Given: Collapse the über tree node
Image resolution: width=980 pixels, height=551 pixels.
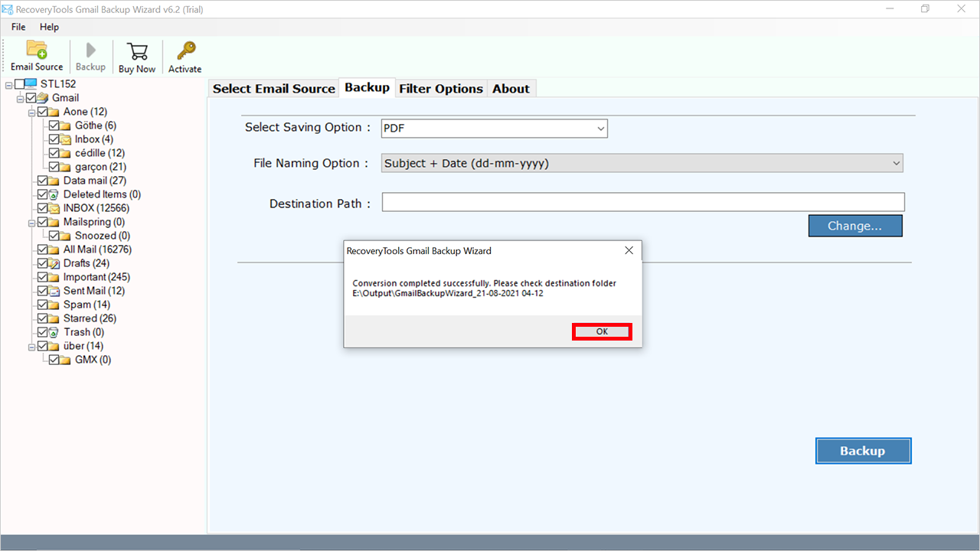Looking at the screenshot, I should (31, 346).
